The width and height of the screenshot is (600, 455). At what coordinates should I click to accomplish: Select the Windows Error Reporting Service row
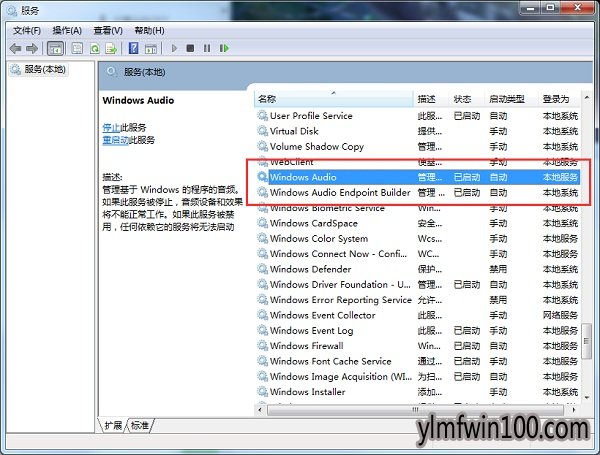[418, 300]
